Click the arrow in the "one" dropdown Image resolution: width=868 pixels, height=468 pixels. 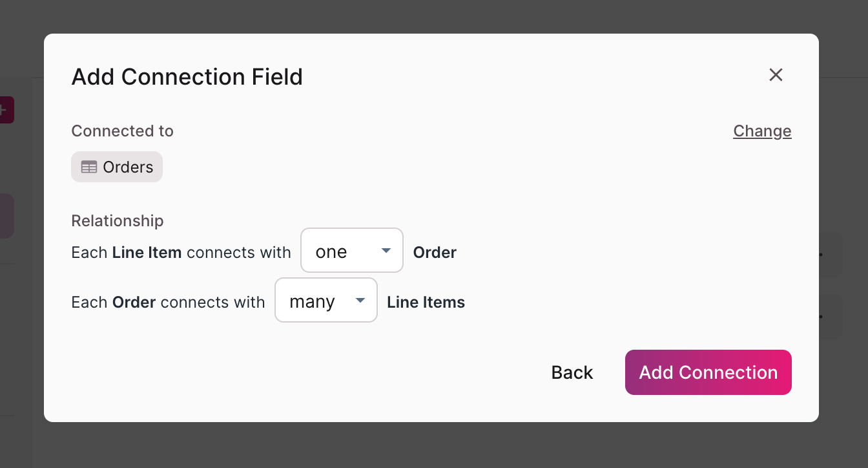click(x=386, y=251)
